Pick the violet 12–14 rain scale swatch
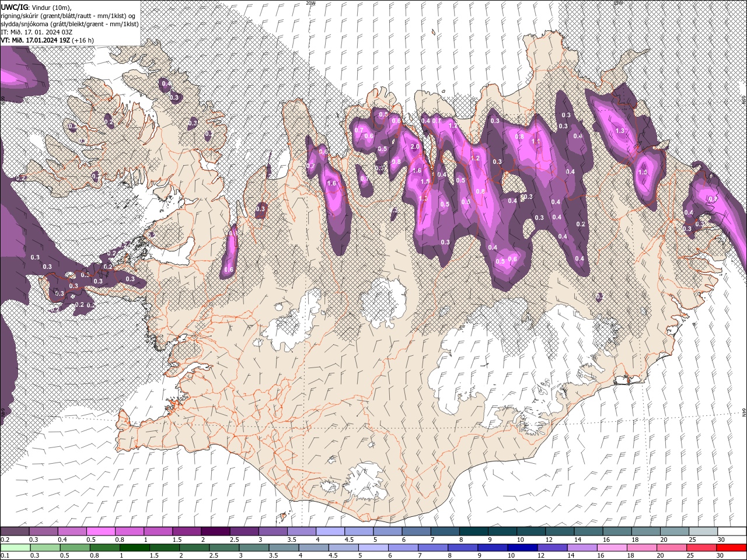Screen dimensions: 747x560 (x=552, y=548)
